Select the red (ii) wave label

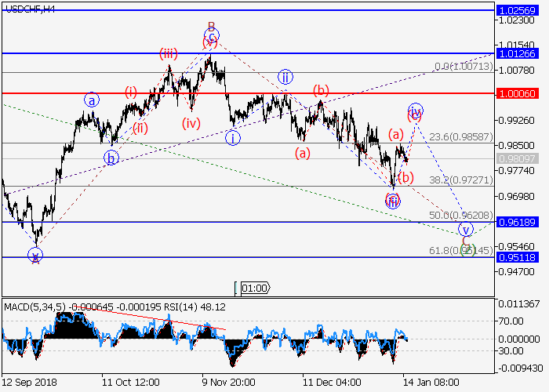(x=140, y=128)
